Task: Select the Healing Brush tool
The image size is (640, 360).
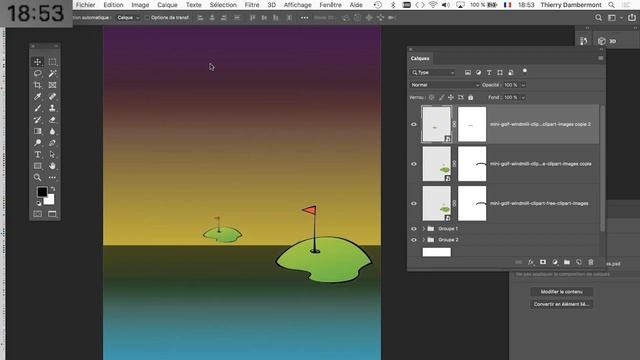Action: (x=52, y=97)
